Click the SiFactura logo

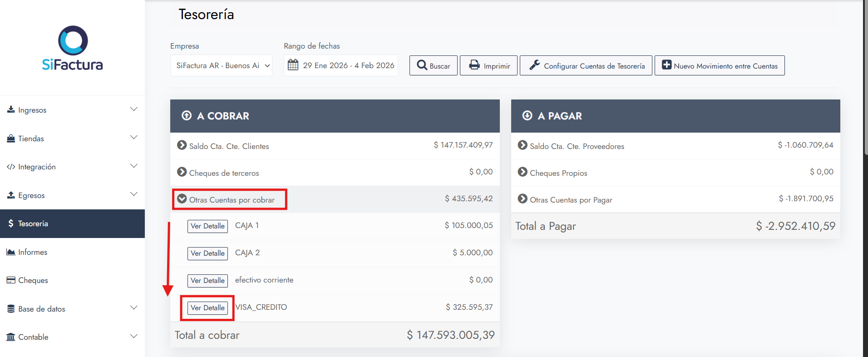click(x=73, y=48)
